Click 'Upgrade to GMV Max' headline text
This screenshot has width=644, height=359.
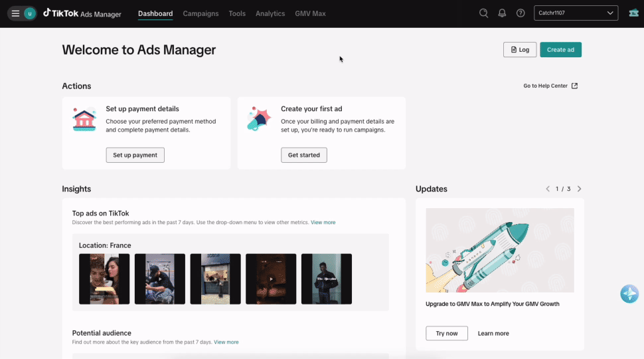(493, 304)
